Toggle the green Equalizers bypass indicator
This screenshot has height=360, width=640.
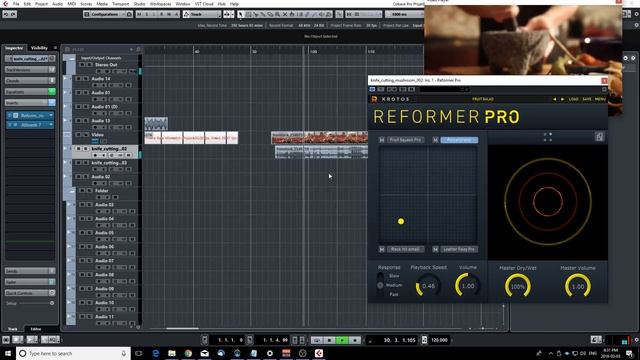coord(52,92)
